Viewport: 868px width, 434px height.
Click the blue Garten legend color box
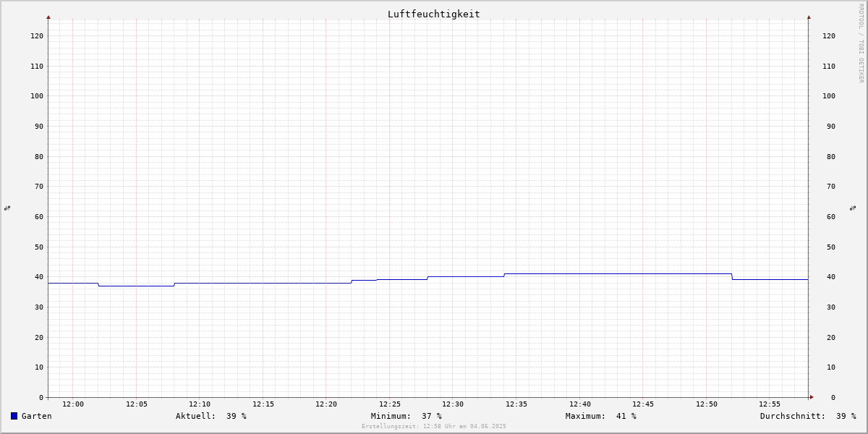[x=14, y=416]
